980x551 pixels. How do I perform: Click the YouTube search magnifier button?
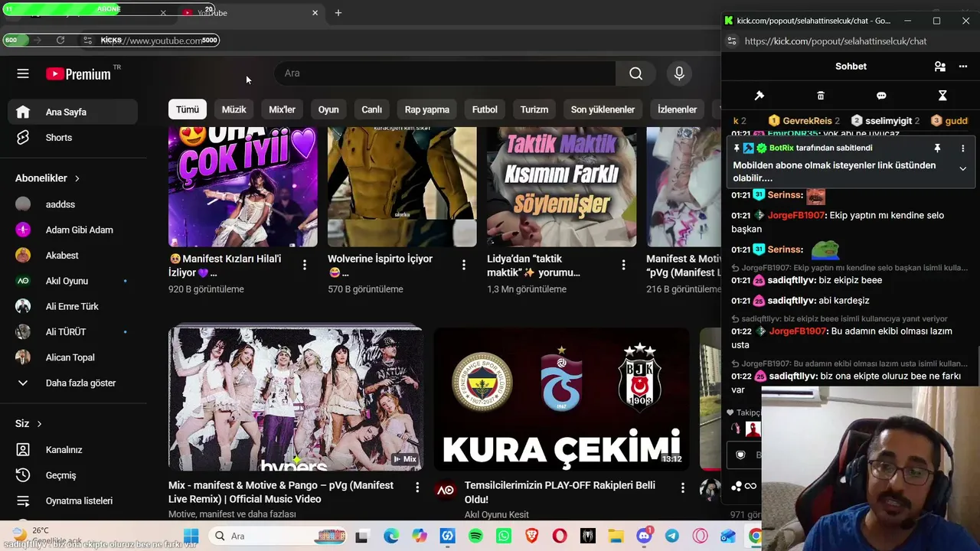(x=635, y=73)
